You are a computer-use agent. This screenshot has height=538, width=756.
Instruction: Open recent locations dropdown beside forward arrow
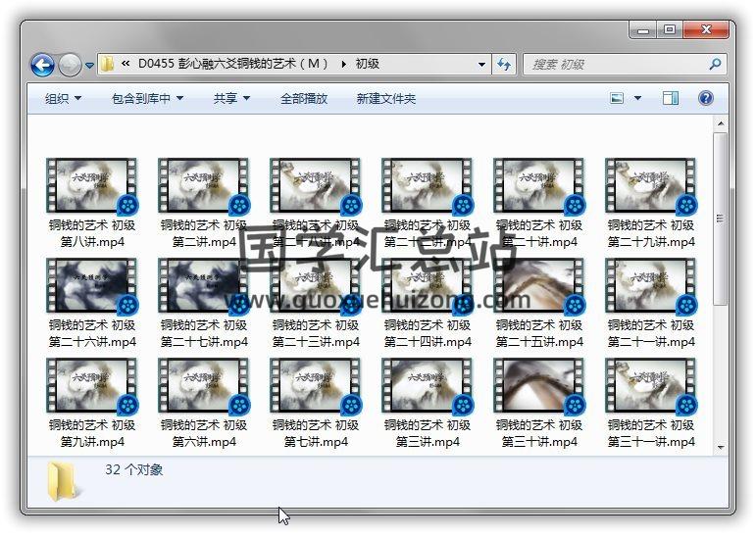tap(89, 65)
